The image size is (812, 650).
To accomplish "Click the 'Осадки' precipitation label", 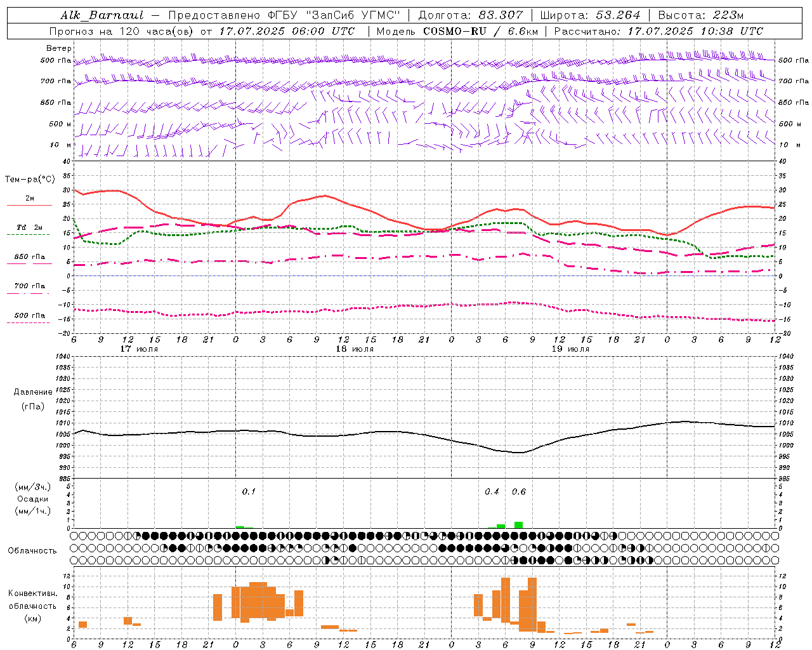I will pos(33,499).
